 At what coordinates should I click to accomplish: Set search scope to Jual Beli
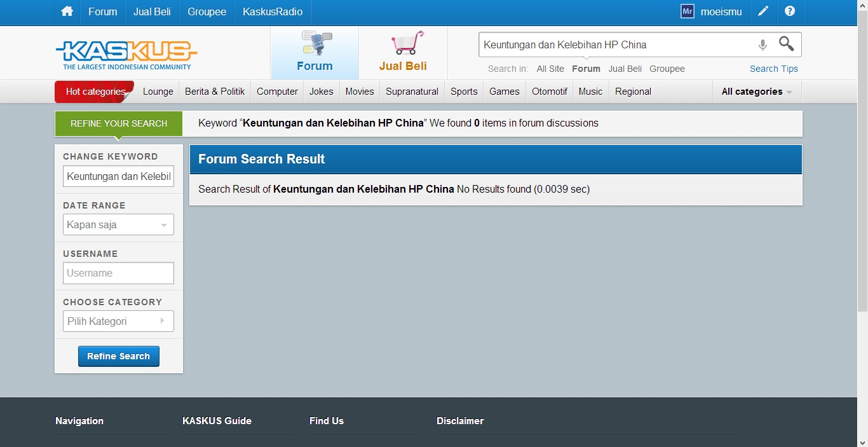(x=625, y=69)
